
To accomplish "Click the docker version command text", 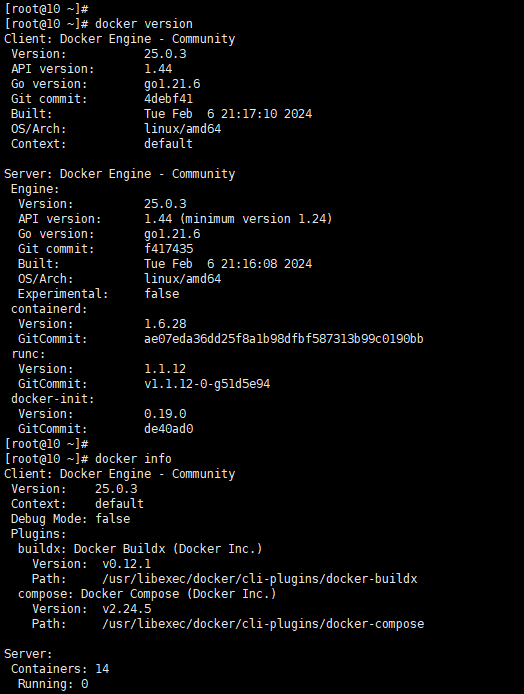I will click(144, 24).
